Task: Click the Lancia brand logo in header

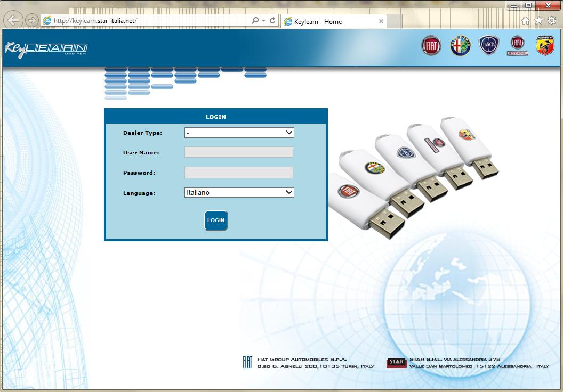Action: (489, 45)
